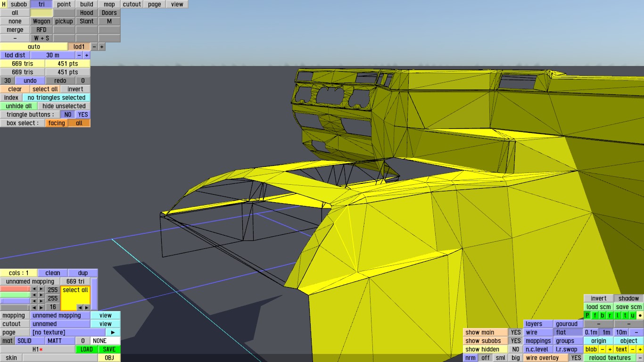The width and height of the screenshot is (644, 362).
Task: Click the OBJ button
Action: pyautogui.click(x=109, y=358)
